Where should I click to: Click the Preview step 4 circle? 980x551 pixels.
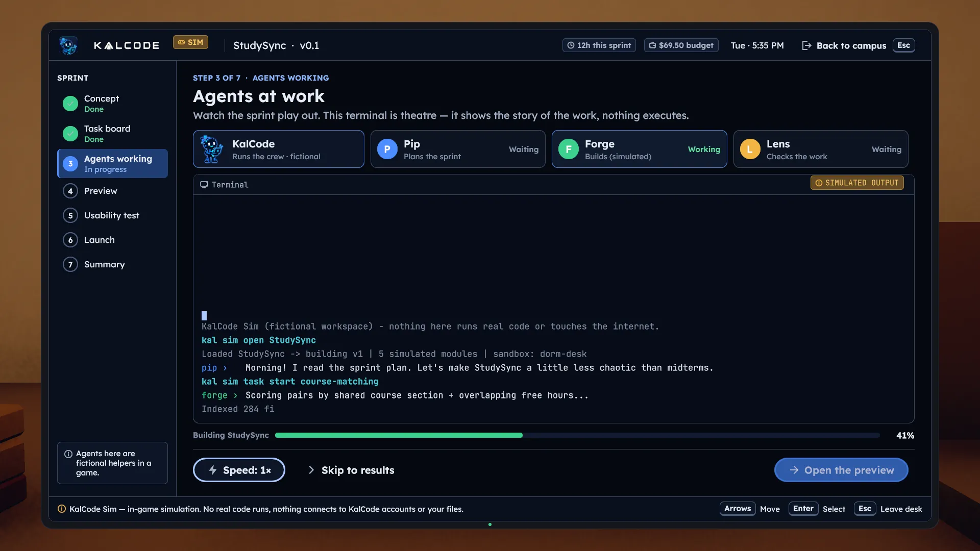tap(70, 191)
